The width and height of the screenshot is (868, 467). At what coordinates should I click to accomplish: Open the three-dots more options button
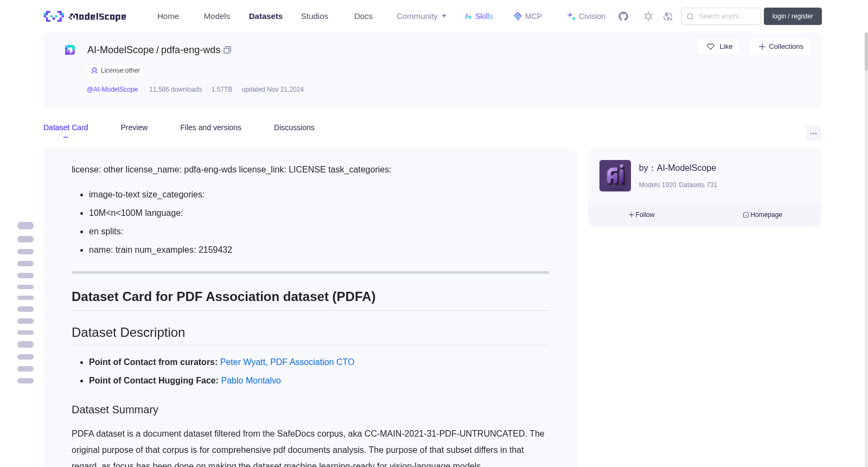coord(813,133)
